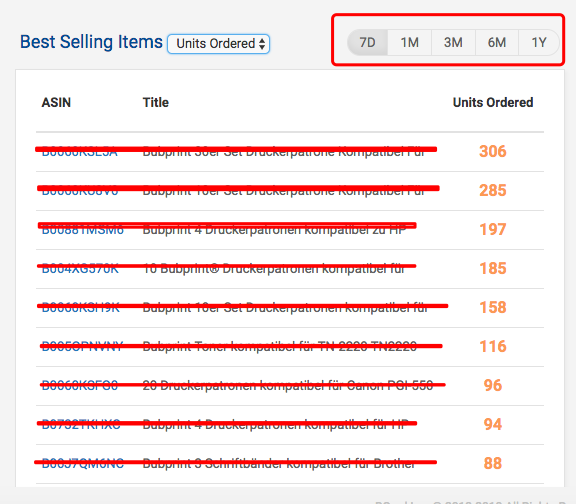
Task: Click the 306 units ordered value
Action: click(x=493, y=151)
